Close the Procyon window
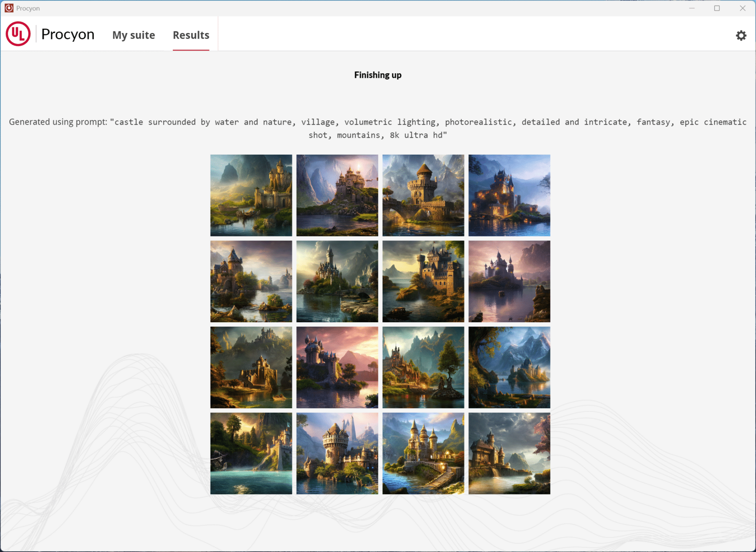 coord(742,8)
